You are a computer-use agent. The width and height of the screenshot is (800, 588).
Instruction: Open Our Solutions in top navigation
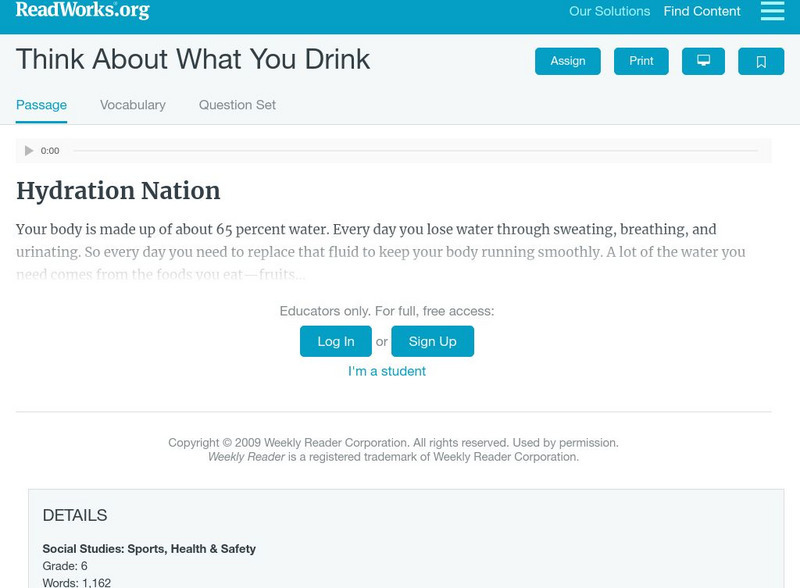tap(609, 12)
